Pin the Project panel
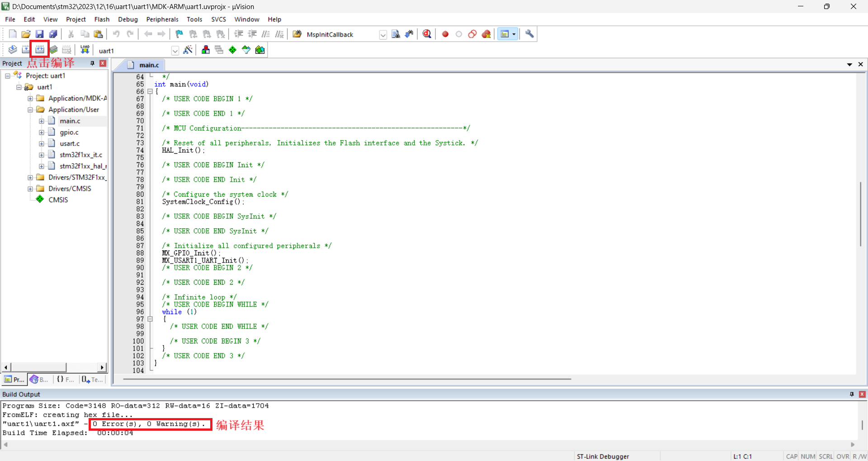The height and width of the screenshot is (461, 868). tap(92, 63)
